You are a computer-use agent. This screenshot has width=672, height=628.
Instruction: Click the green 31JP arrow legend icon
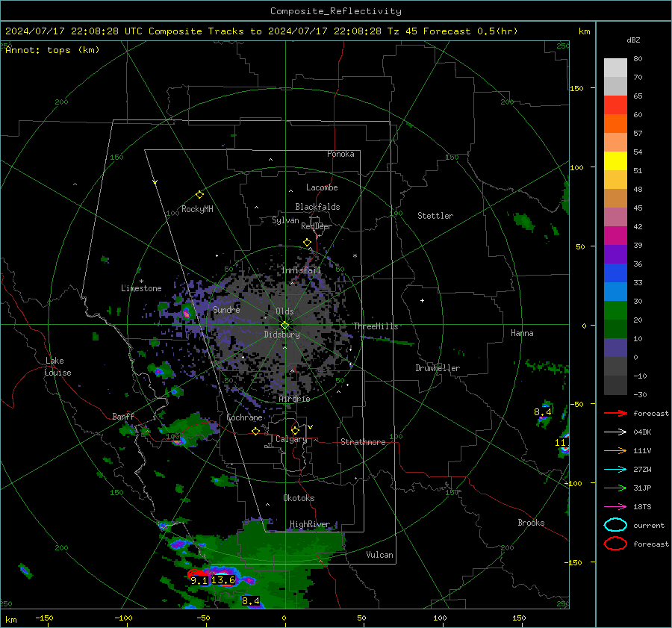point(615,488)
